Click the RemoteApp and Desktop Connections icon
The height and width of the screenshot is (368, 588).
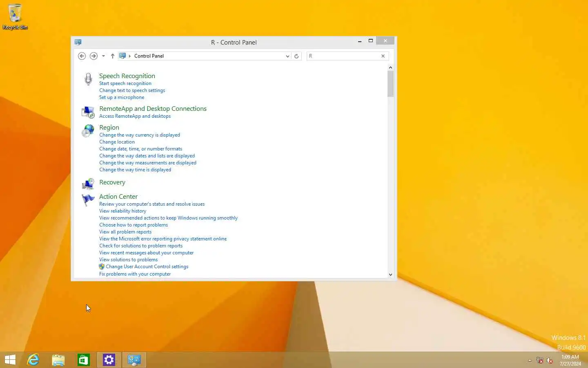point(88,112)
